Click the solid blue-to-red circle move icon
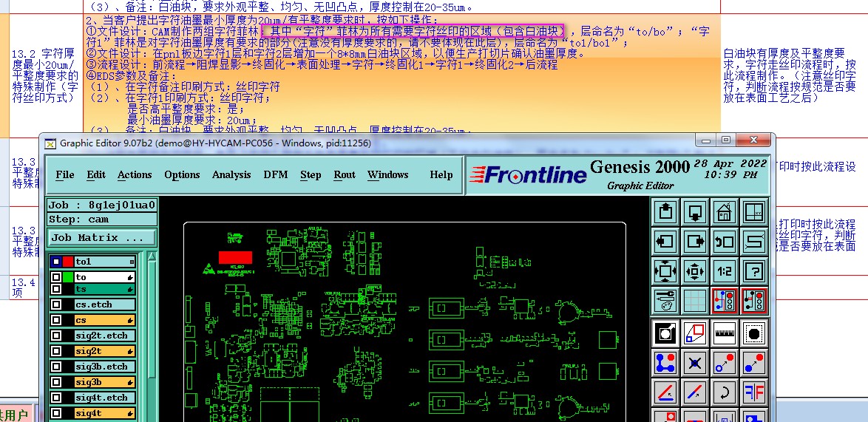The height and width of the screenshot is (422, 868). [753, 364]
